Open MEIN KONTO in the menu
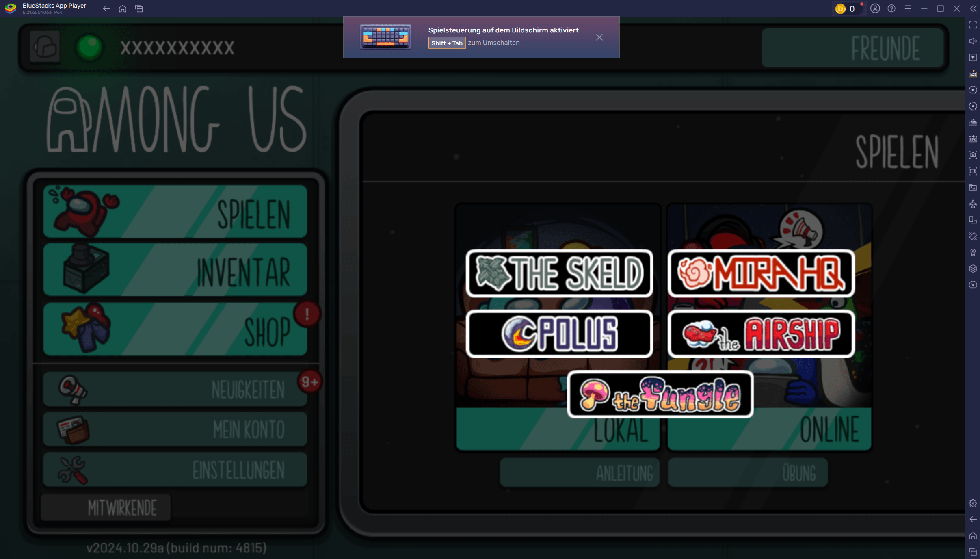 pos(175,429)
